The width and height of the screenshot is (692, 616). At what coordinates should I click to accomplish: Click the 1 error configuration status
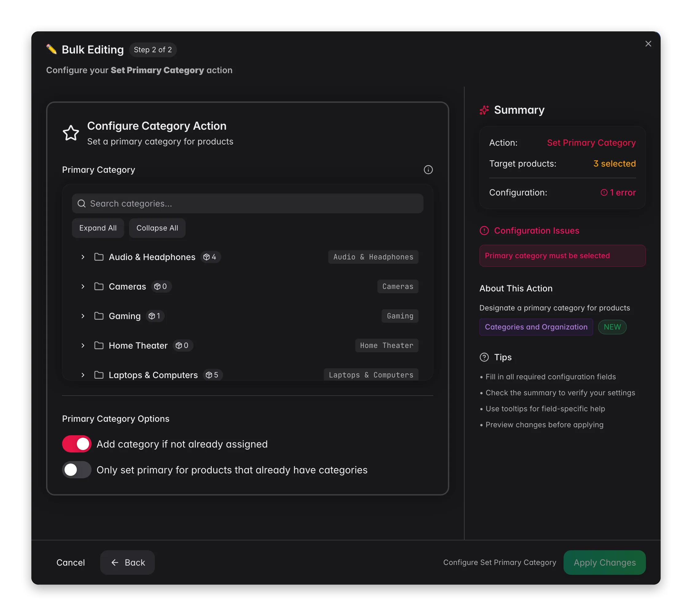618,193
